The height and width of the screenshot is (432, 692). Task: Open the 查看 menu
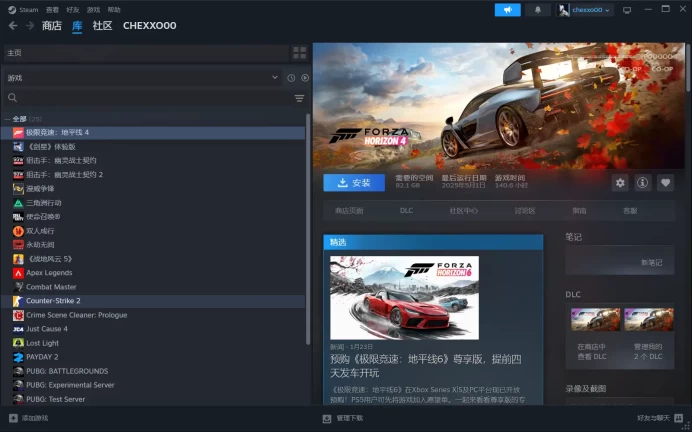click(52, 10)
